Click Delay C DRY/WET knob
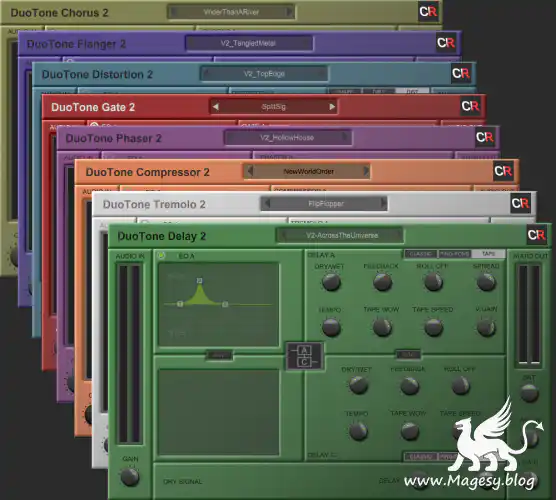This screenshot has height=500, width=556. [x=358, y=385]
